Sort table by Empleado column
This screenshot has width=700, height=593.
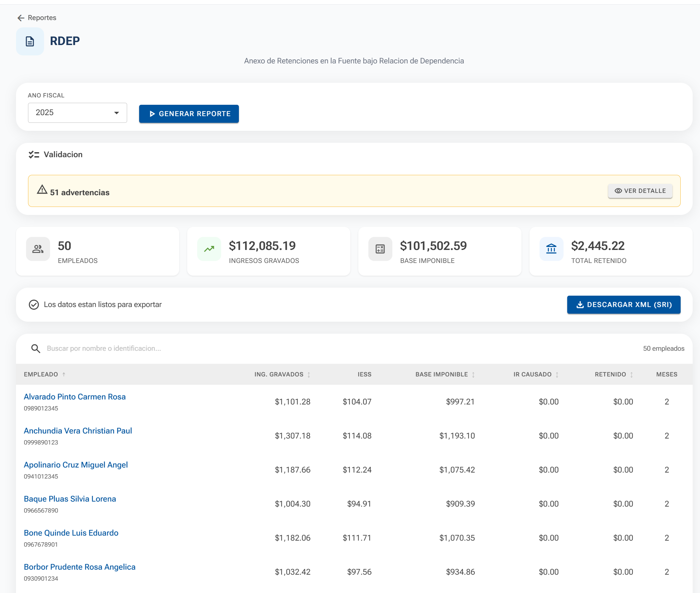[x=41, y=374]
